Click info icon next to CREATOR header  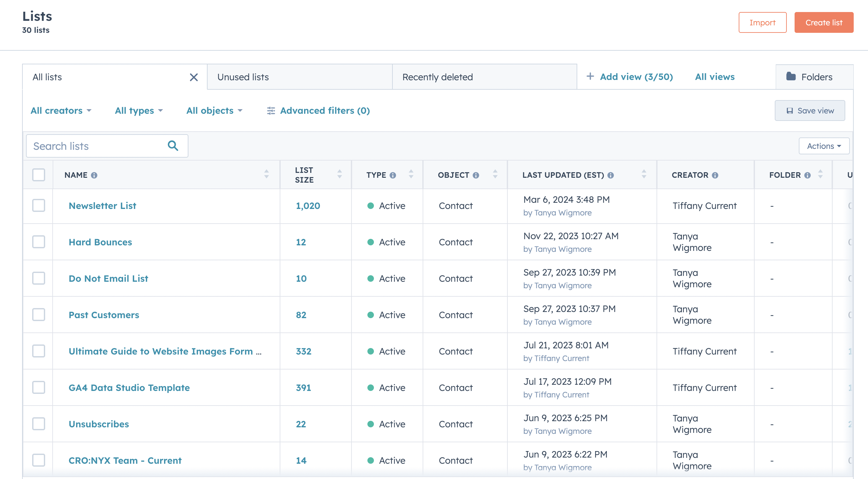point(715,175)
